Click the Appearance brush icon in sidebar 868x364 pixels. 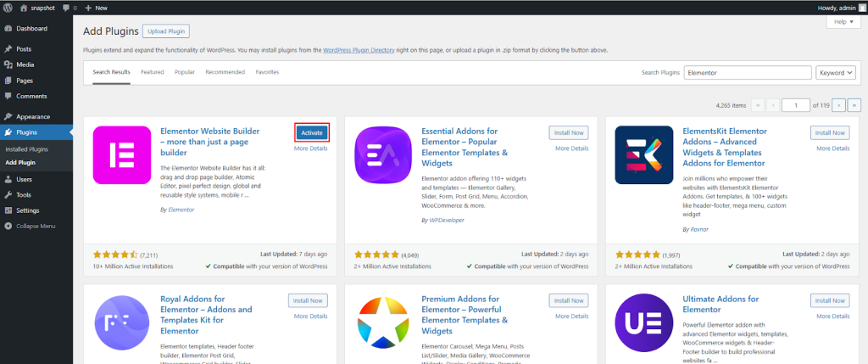[x=8, y=116]
